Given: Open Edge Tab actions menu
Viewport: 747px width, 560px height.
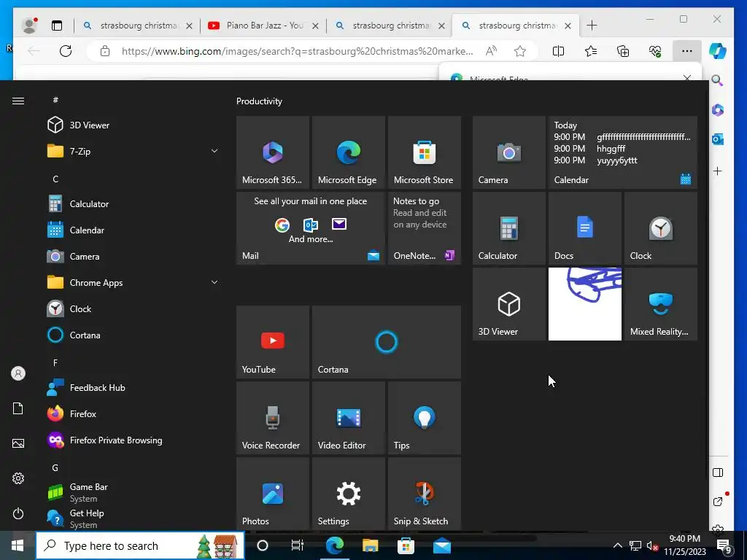Looking at the screenshot, I should click(x=57, y=26).
